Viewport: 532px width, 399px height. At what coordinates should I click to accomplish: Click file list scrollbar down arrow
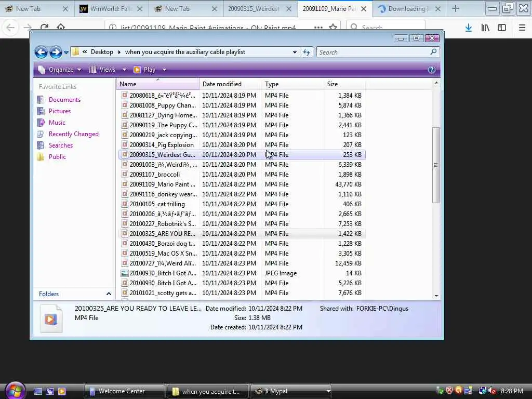tap(436, 296)
